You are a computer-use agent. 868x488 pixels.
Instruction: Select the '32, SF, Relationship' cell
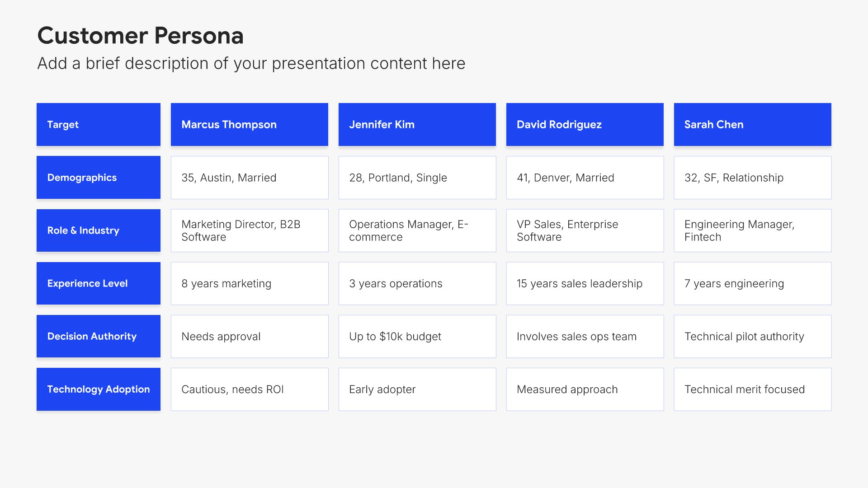pyautogui.click(x=753, y=178)
